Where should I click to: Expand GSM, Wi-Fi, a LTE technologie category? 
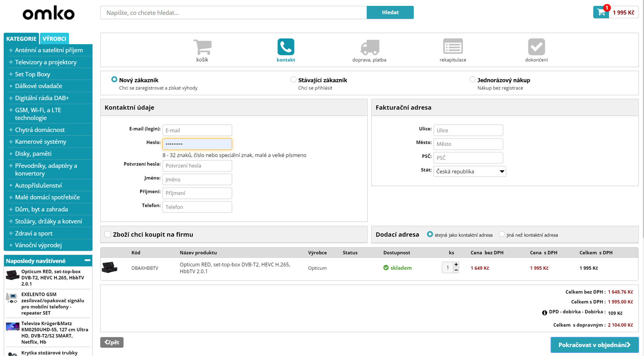(x=11, y=110)
